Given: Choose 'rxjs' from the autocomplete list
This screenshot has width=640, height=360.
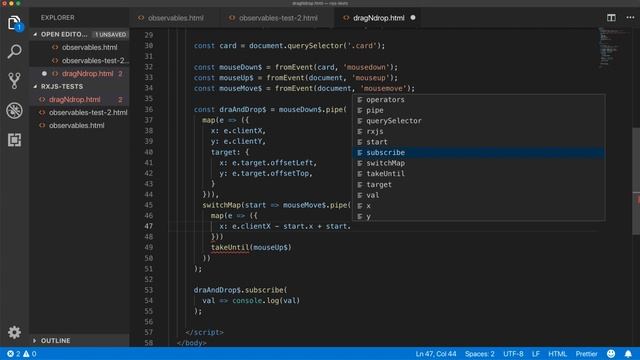Looking at the screenshot, I should [478, 131].
